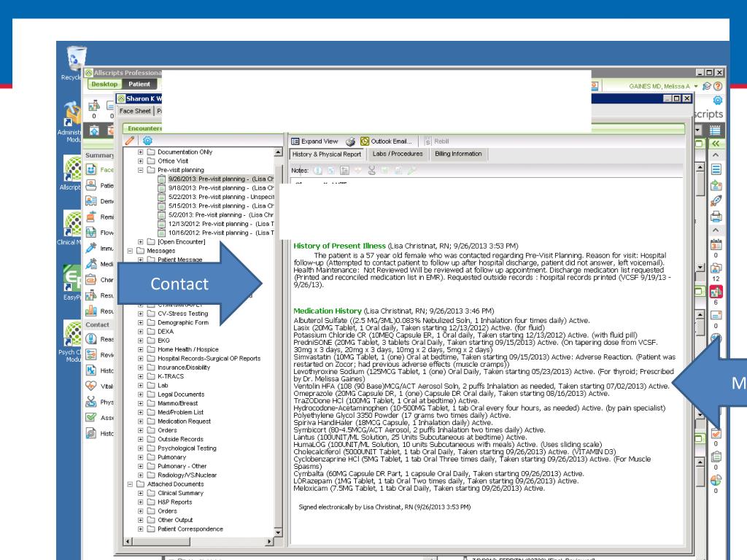Select the K-TRACS folder
This screenshot has width=747, height=560.
click(171, 377)
